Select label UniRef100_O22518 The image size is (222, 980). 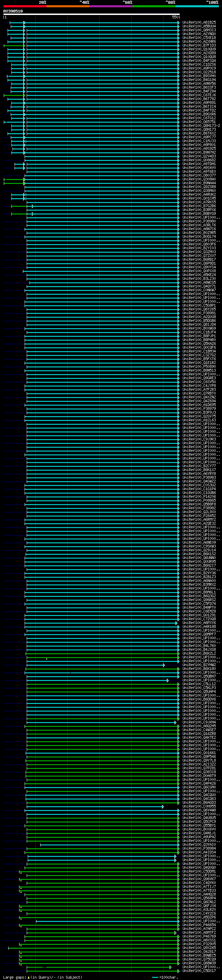(199, 72)
